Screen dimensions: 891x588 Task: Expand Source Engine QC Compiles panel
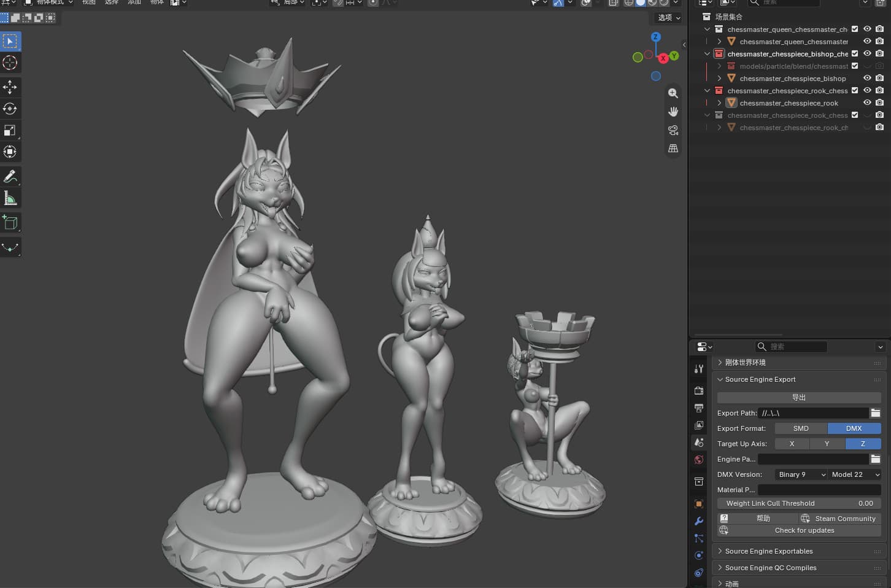[x=798, y=568]
